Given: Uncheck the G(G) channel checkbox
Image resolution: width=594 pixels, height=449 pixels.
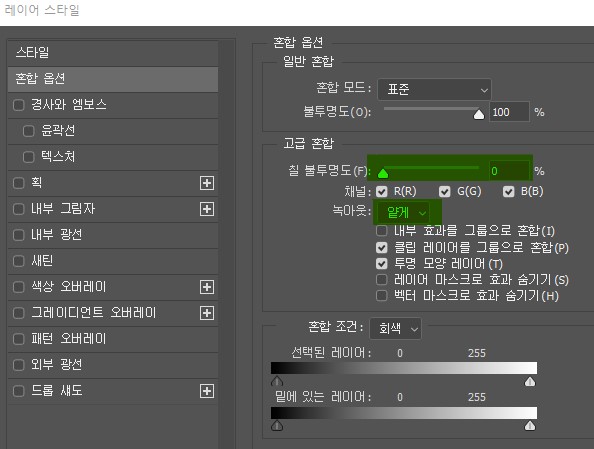Looking at the screenshot, I should coord(445,192).
